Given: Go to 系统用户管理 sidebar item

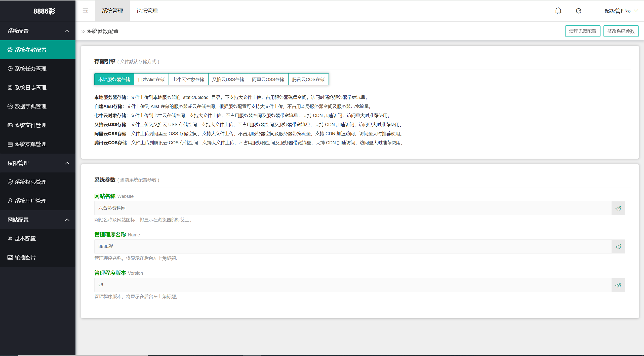Looking at the screenshot, I should (x=30, y=201).
